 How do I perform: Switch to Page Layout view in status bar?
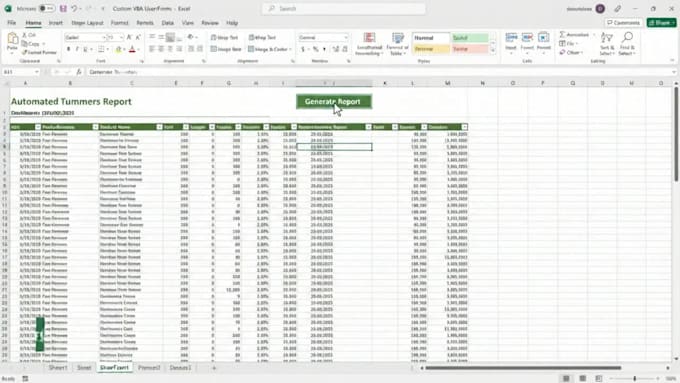583,379
